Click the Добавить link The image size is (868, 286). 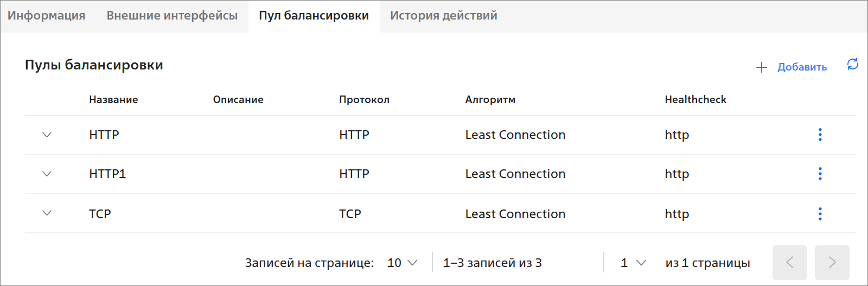(x=802, y=67)
